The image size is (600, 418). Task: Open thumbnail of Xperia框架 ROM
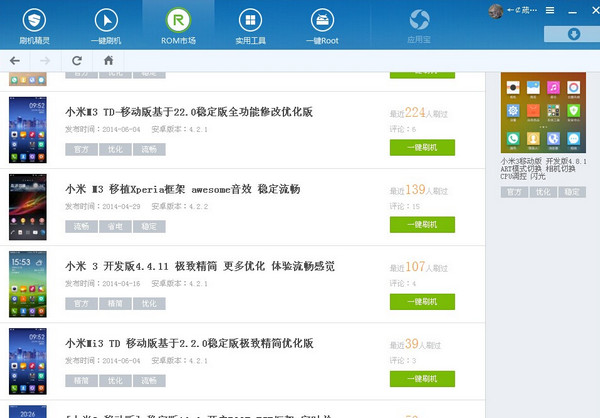28,207
